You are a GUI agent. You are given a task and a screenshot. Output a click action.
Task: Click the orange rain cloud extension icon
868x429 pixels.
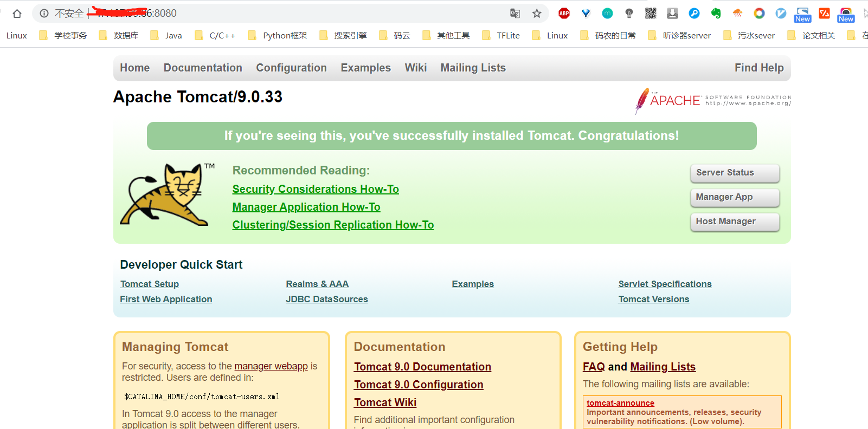coord(737,14)
